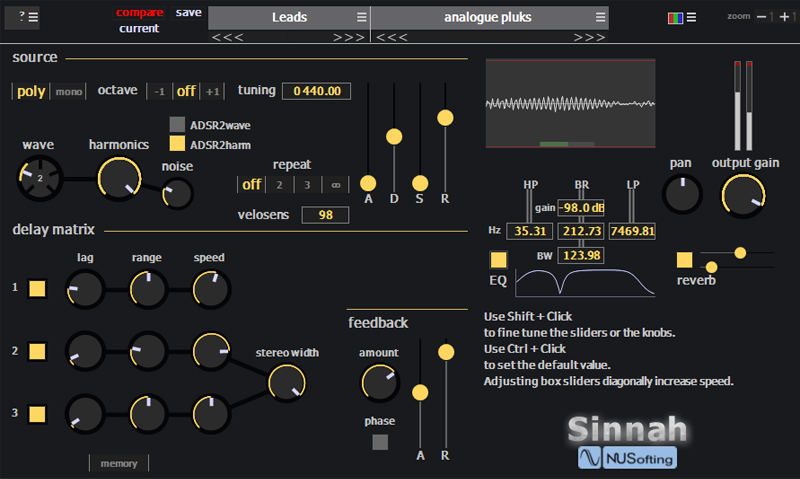Click the tuning value field

click(316, 91)
